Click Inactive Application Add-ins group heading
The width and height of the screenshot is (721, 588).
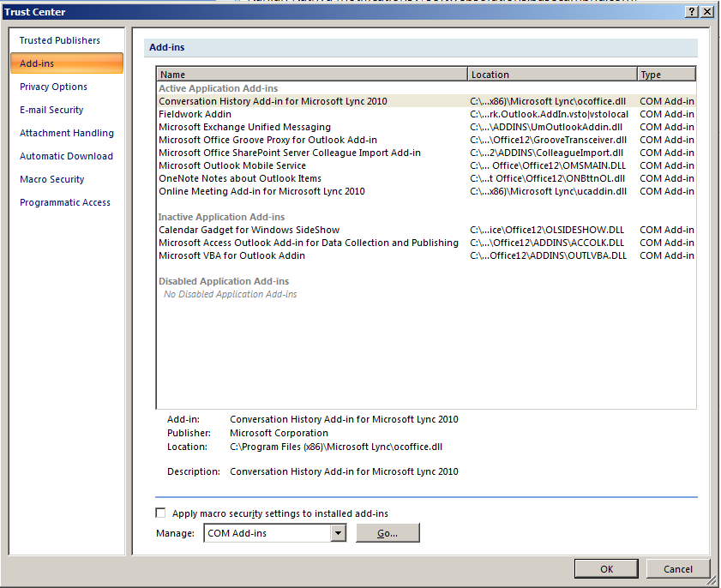tap(222, 217)
